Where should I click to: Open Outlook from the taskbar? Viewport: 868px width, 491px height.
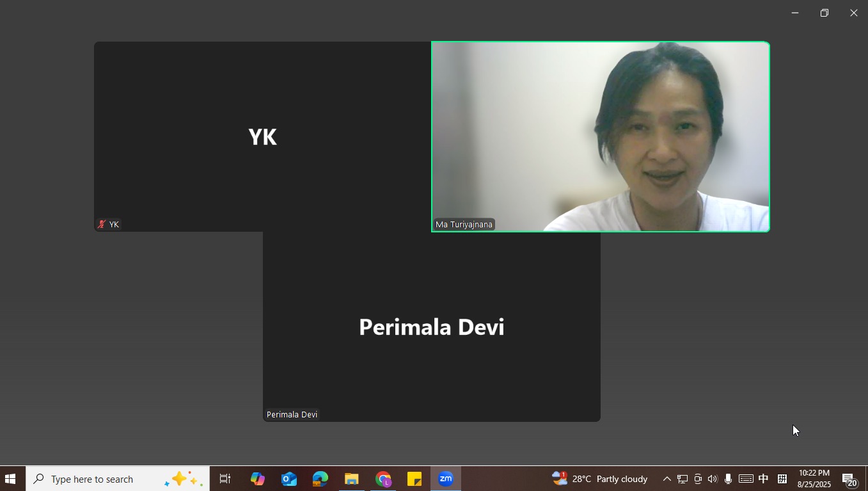click(288, 479)
